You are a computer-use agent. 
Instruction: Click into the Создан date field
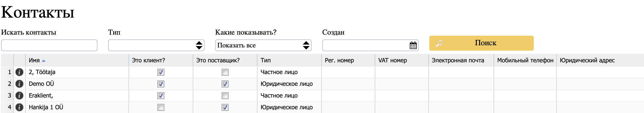click(365, 45)
